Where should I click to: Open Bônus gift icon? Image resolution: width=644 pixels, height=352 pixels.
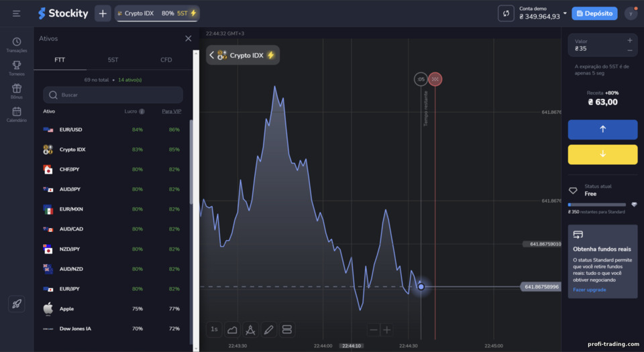pyautogui.click(x=16, y=91)
